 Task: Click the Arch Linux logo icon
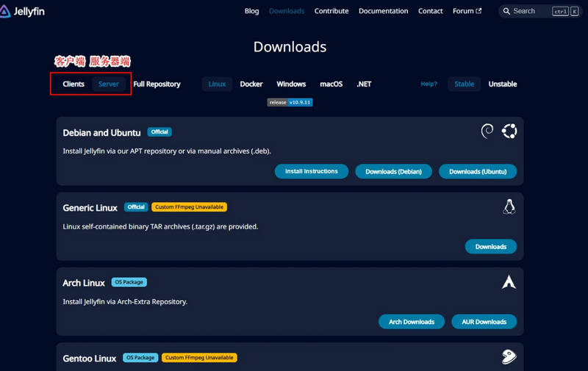coord(509,282)
